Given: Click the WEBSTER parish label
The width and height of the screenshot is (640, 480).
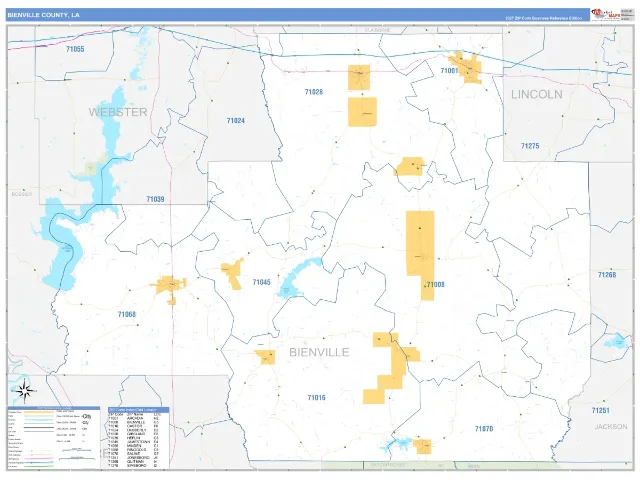Looking at the screenshot, I should 118,112.
